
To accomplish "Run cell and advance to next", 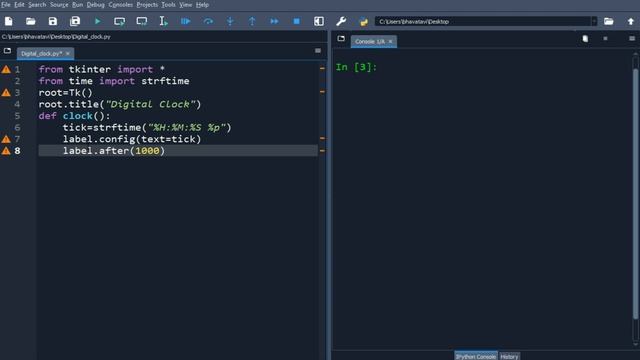I will 142,21.
